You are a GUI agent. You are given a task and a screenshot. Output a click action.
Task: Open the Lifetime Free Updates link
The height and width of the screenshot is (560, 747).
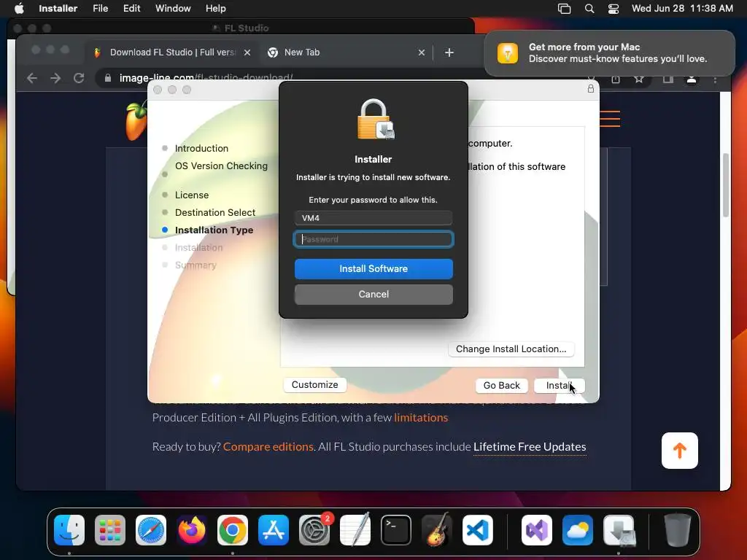[x=530, y=447]
